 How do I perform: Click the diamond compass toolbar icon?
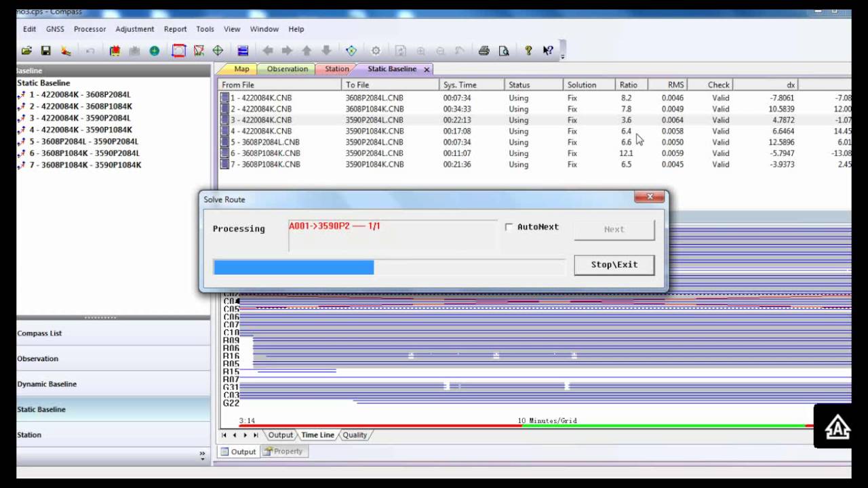351,51
